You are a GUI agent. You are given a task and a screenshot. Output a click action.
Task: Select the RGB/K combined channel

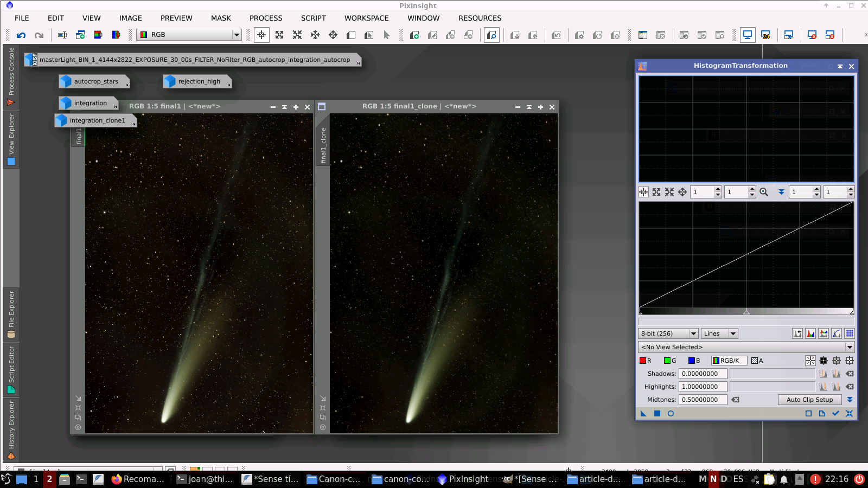729,361
